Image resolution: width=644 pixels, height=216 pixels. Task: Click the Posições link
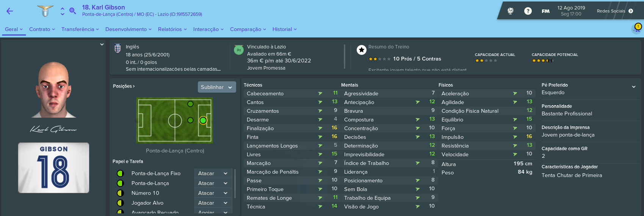coord(124,86)
